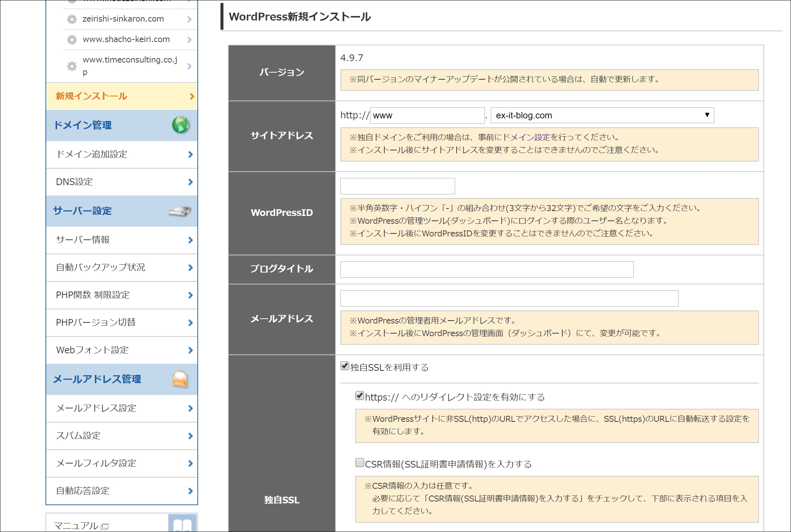Open ドメイン追加設定 menu item
Viewport: 791px width, 532px height.
pos(122,154)
